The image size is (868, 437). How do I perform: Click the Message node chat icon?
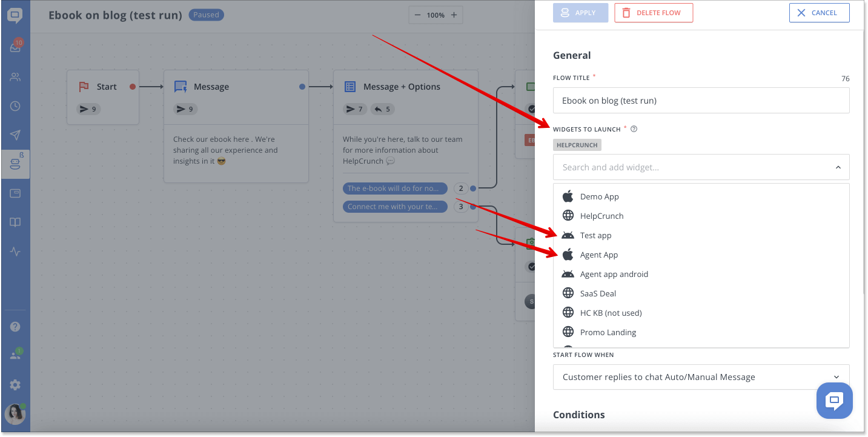pos(181,87)
